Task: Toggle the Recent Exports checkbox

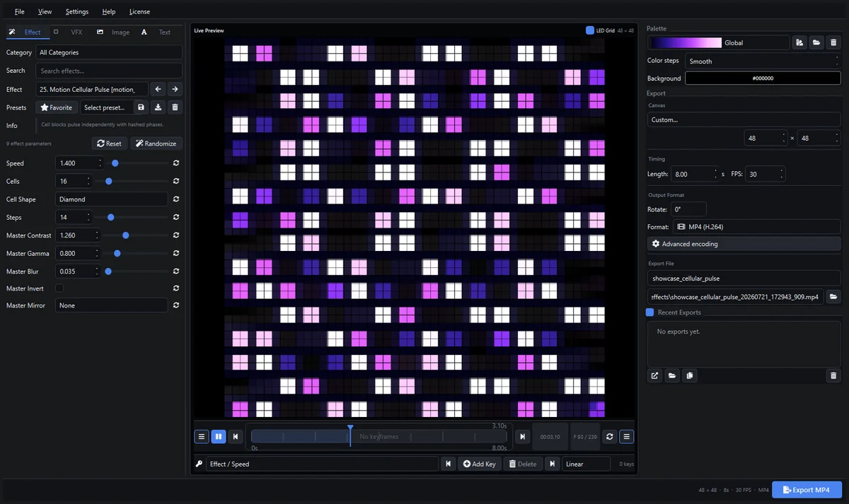Action: 650,312
